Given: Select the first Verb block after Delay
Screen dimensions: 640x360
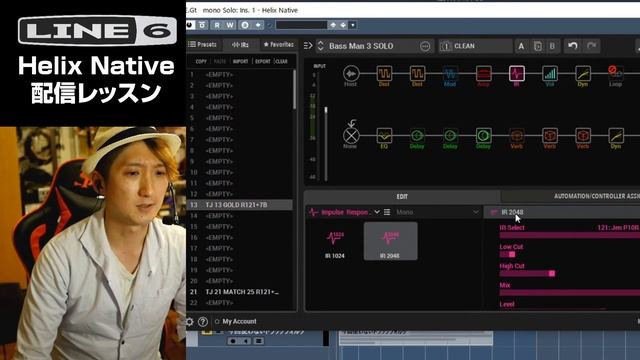Looking at the screenshot, I should click(x=517, y=136).
